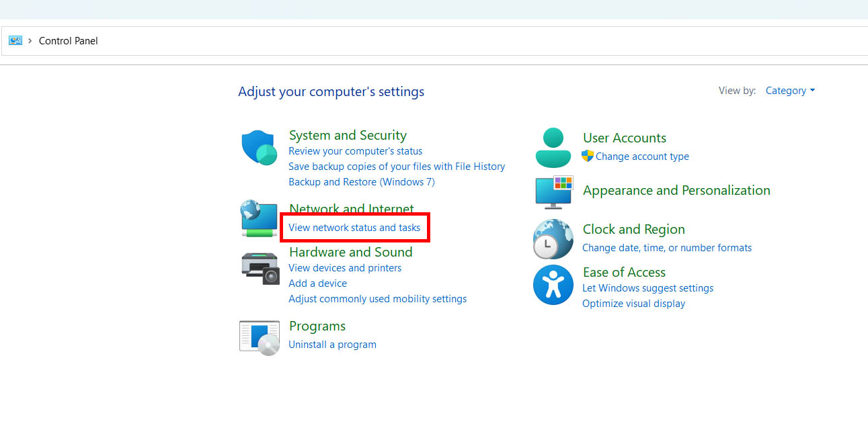
Task: Click the Appearance and Personalization monitor icon
Action: [x=554, y=192]
